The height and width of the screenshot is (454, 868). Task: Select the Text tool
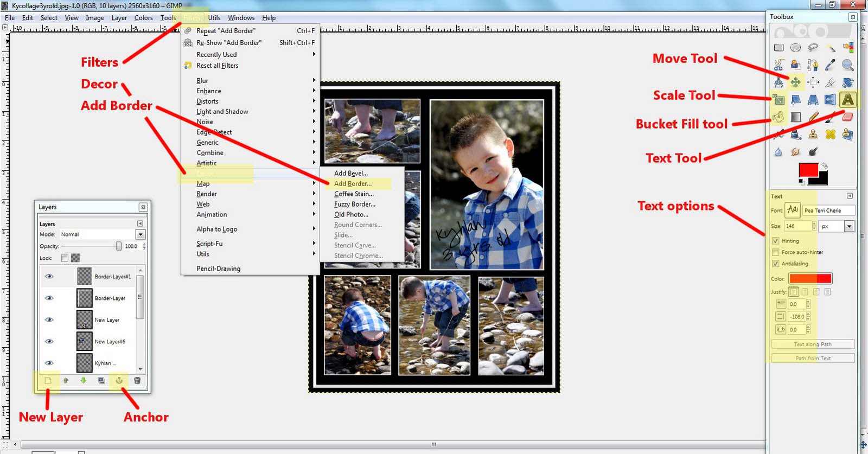click(x=848, y=100)
